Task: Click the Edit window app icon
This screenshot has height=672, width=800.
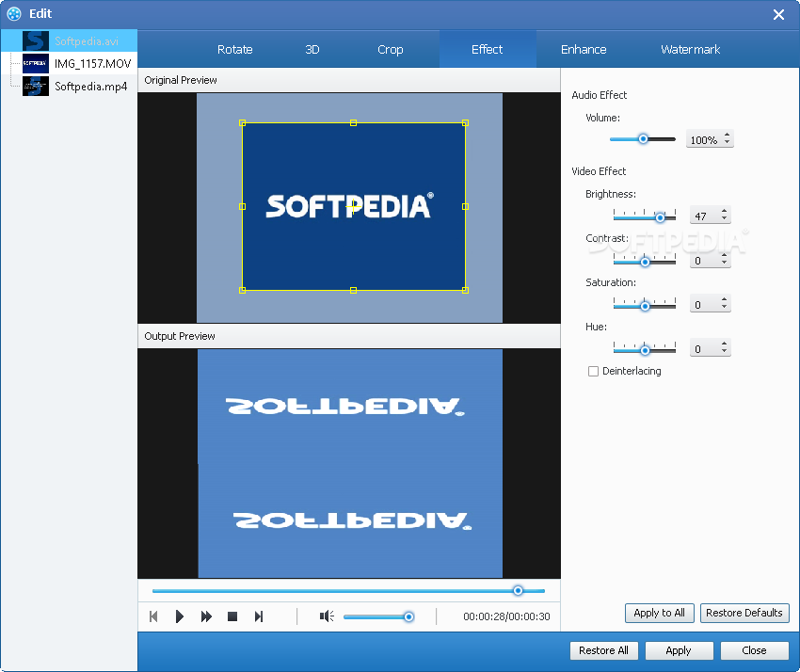Action: pyautogui.click(x=14, y=14)
